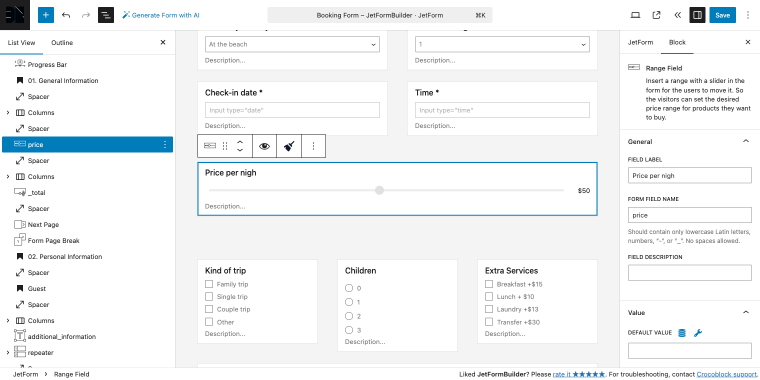Expand the Columns block below Guest
The height and width of the screenshot is (380, 760).
pos(8,320)
